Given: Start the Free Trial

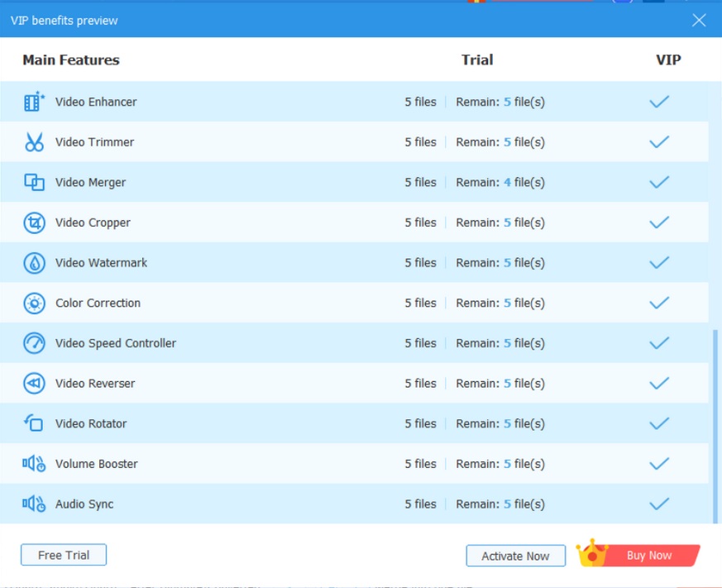Looking at the screenshot, I should (x=64, y=555).
